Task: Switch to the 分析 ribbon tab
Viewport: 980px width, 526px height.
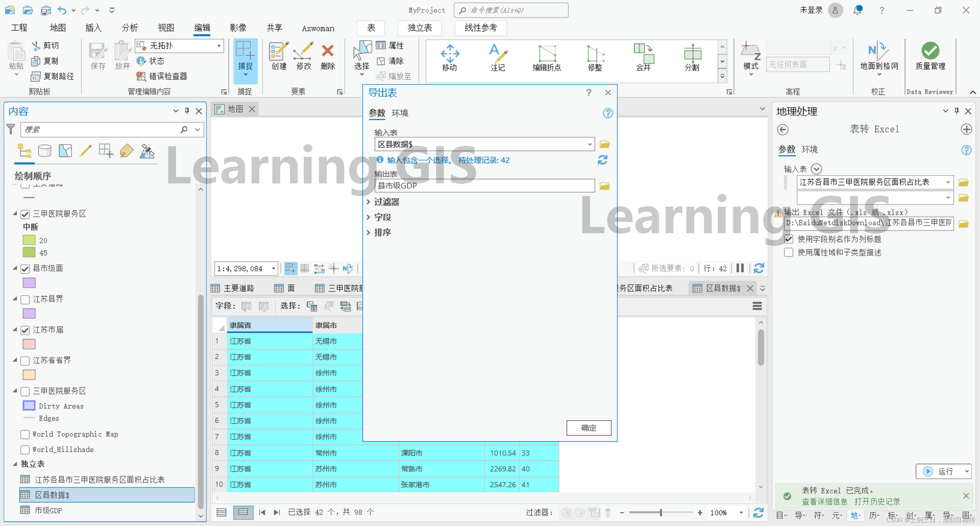Action: [x=129, y=28]
